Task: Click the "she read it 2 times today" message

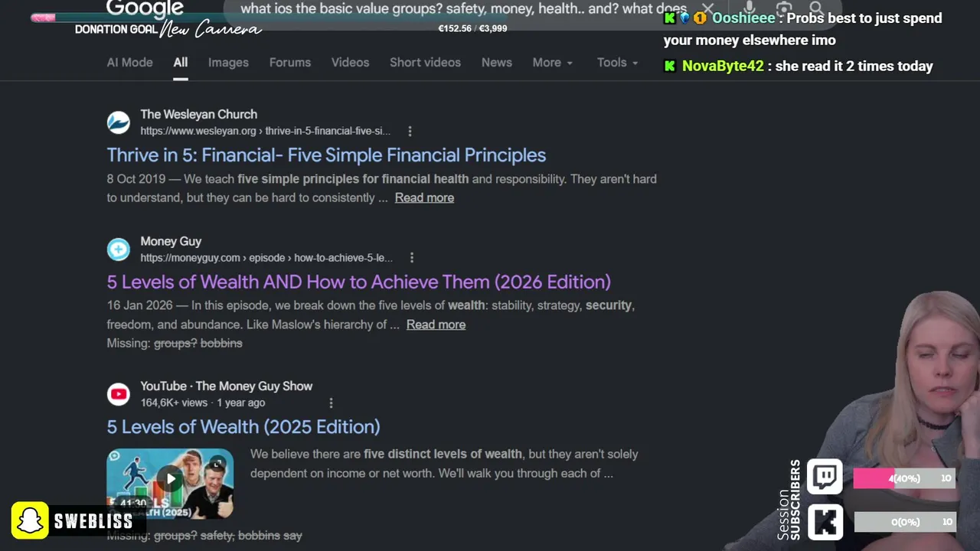Action: tap(854, 67)
